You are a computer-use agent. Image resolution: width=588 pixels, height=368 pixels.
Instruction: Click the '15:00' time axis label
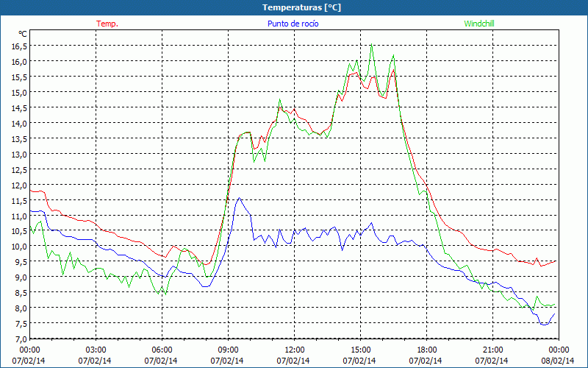(x=360, y=350)
